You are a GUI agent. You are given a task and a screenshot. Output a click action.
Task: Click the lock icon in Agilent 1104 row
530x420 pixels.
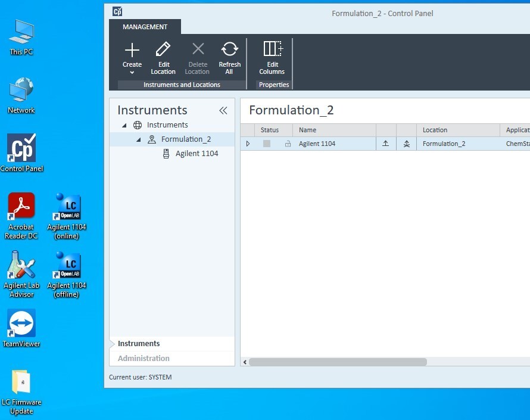(x=288, y=144)
